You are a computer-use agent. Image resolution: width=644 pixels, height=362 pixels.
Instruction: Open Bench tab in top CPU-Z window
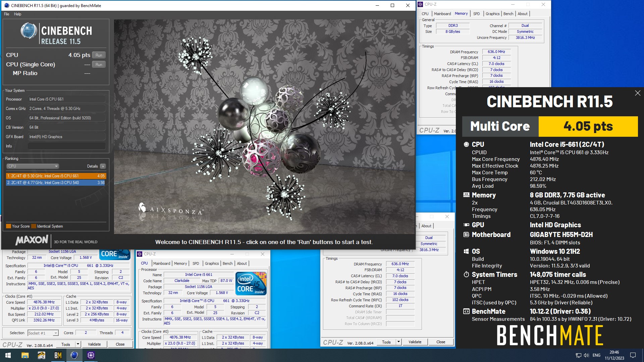click(x=508, y=14)
